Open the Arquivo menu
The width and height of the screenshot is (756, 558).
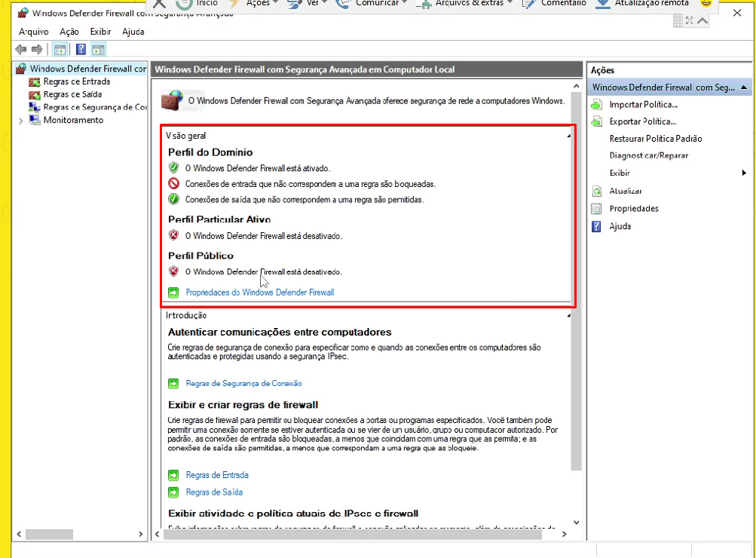coord(33,32)
